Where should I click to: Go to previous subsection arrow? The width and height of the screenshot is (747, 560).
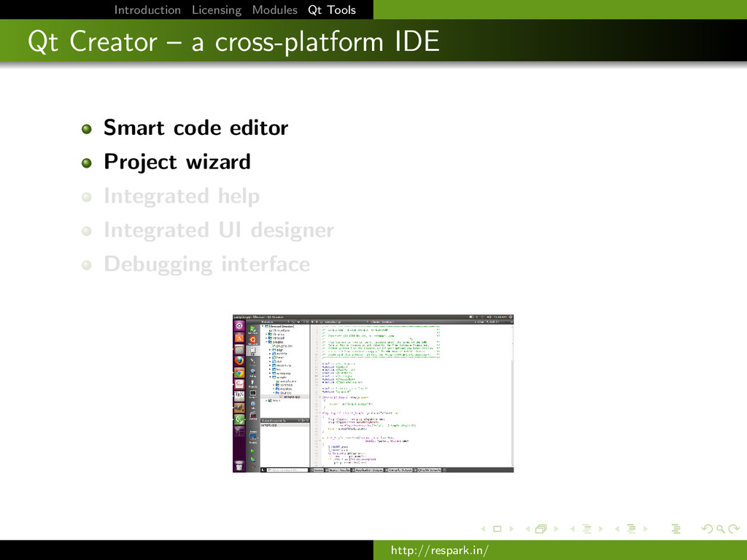(x=573, y=529)
